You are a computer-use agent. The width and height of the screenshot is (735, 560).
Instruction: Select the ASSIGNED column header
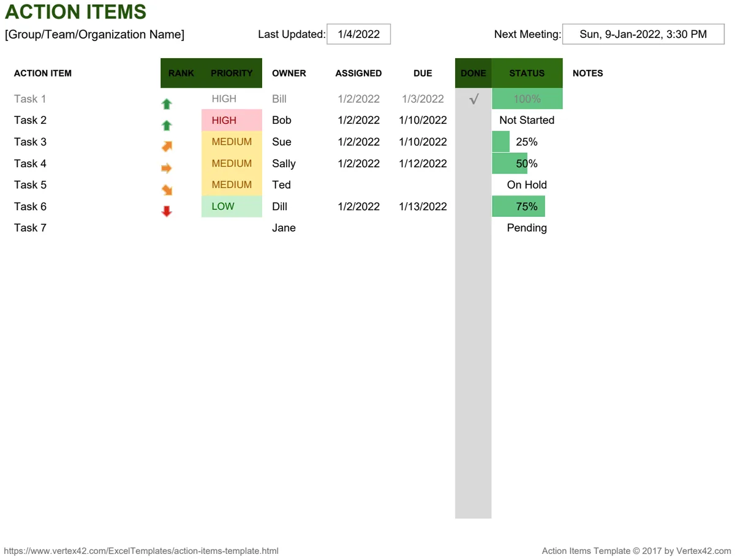coord(358,73)
